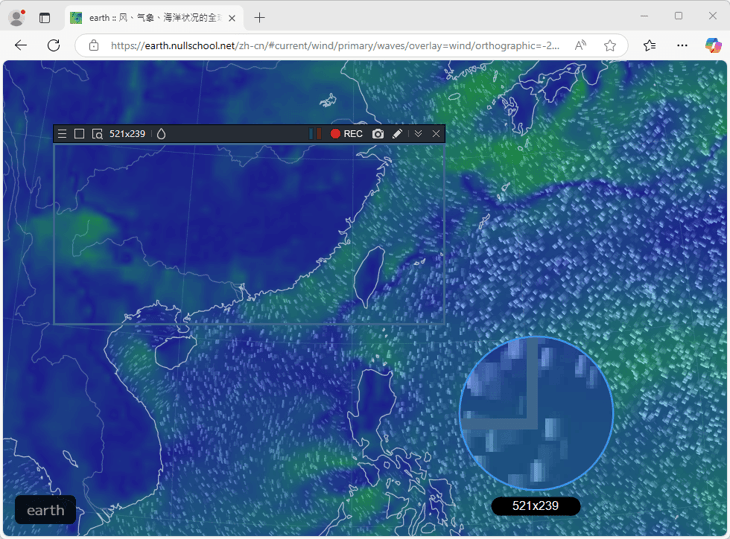This screenshot has height=539, width=730.
Task: Open the browser profile avatar
Action: point(17,18)
